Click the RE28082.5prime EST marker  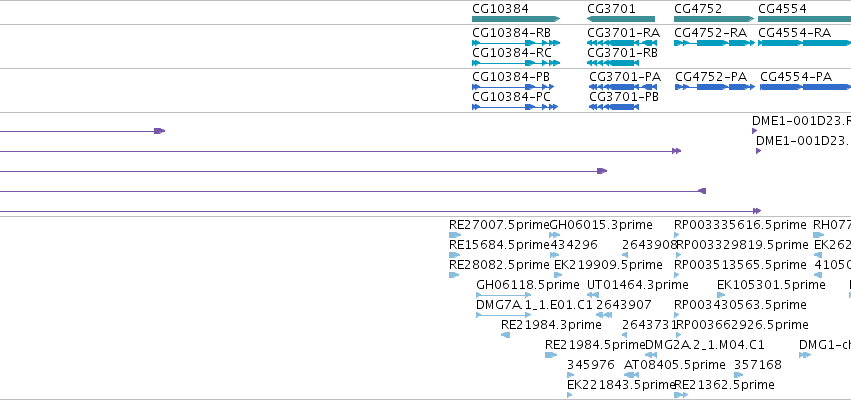coord(454,275)
